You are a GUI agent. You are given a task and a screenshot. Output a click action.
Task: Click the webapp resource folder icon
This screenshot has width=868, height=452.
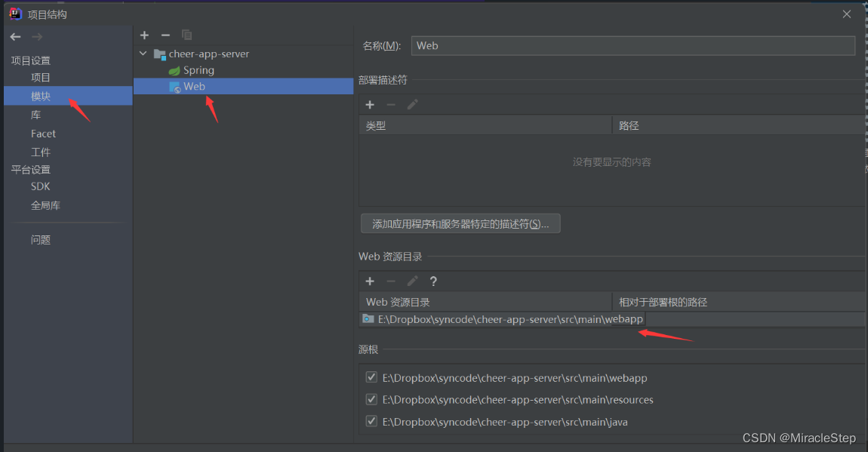pos(368,319)
